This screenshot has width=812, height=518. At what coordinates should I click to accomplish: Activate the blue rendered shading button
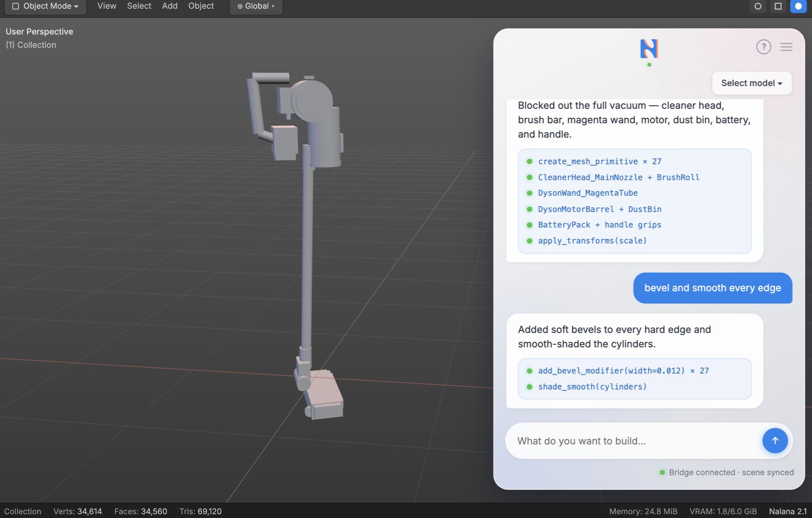[x=798, y=6]
